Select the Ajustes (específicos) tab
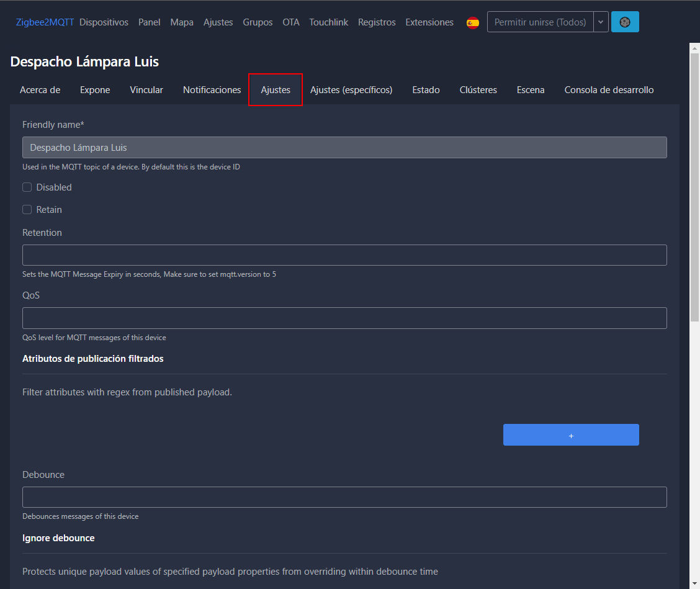Image resolution: width=700 pixels, height=589 pixels. (x=351, y=90)
